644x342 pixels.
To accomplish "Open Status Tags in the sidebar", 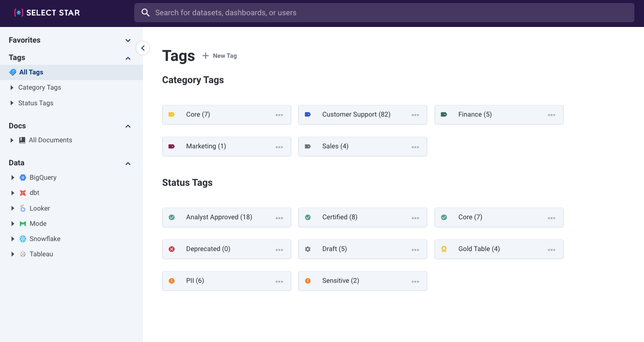I will tap(36, 103).
